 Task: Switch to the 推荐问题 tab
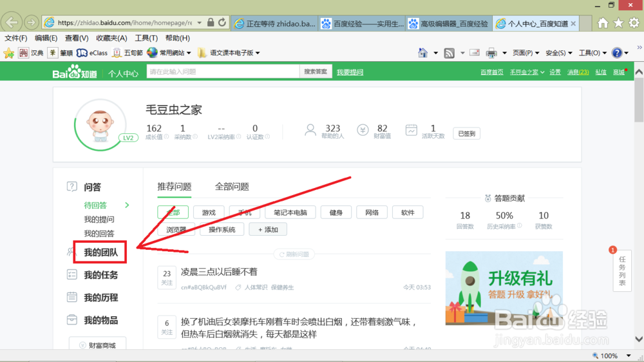coord(174,187)
